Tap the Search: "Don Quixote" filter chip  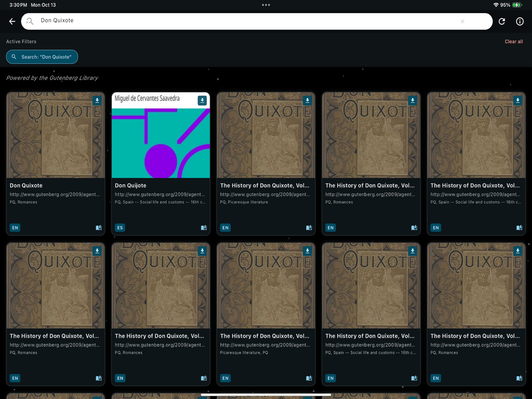pos(42,57)
